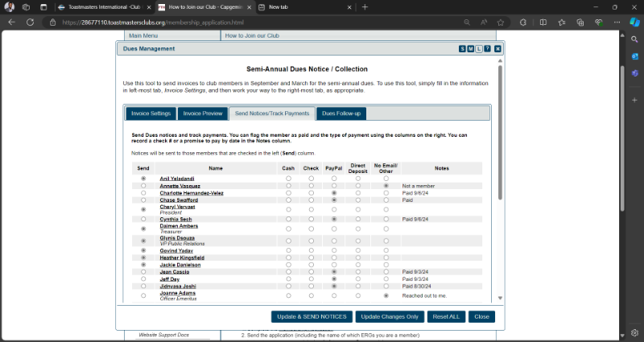Select Check payment for Govind Yadav
Image resolution: width=644 pixels, height=342 pixels.
click(311, 250)
